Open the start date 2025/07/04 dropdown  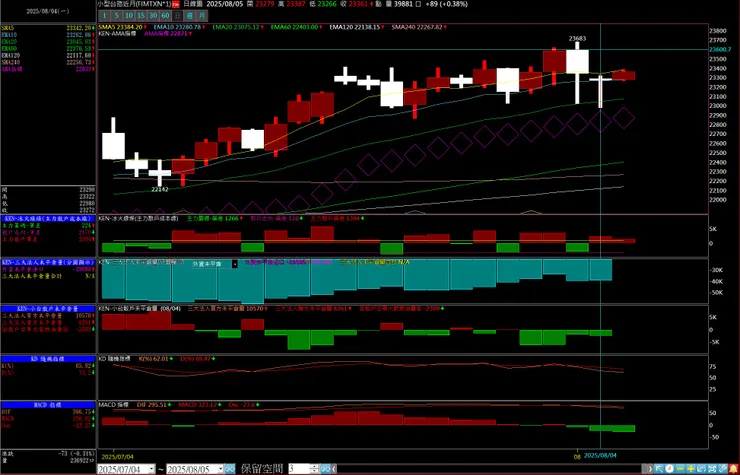point(151,469)
